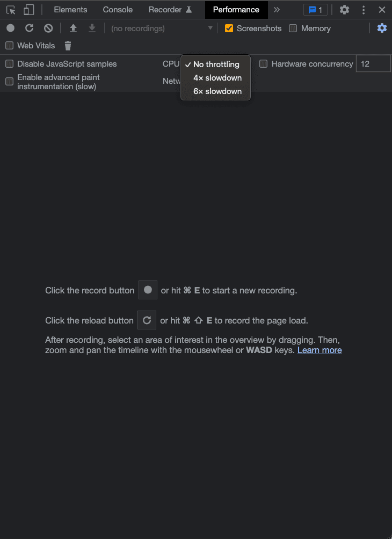The height and width of the screenshot is (539, 392).
Task: Click the Hardware concurrency value field
Action: tap(373, 63)
